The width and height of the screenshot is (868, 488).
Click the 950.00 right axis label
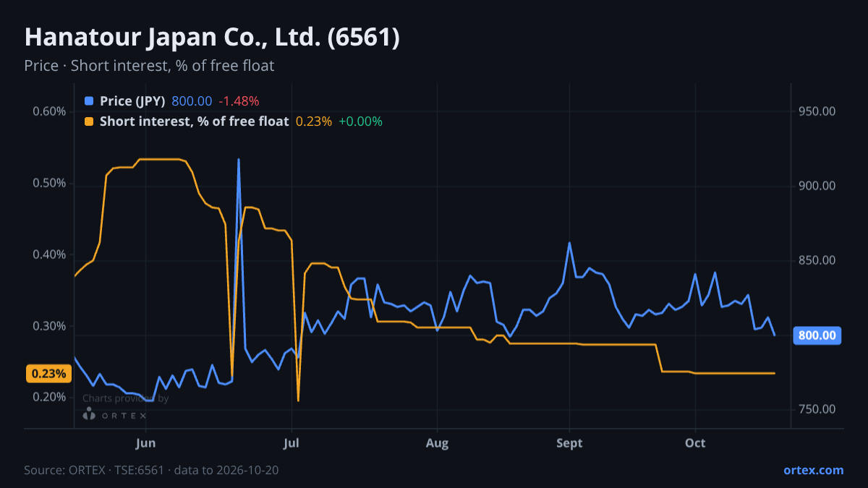[x=817, y=111]
